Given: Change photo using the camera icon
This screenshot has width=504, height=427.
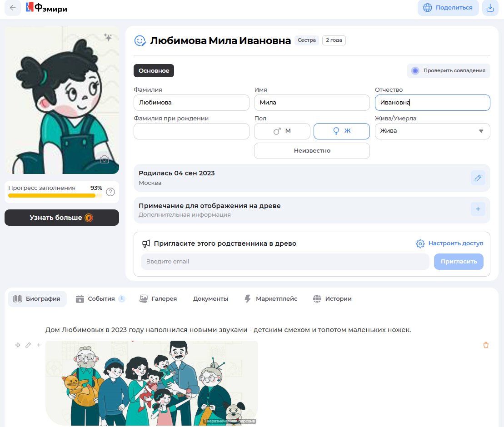Looking at the screenshot, I should pos(104,159).
